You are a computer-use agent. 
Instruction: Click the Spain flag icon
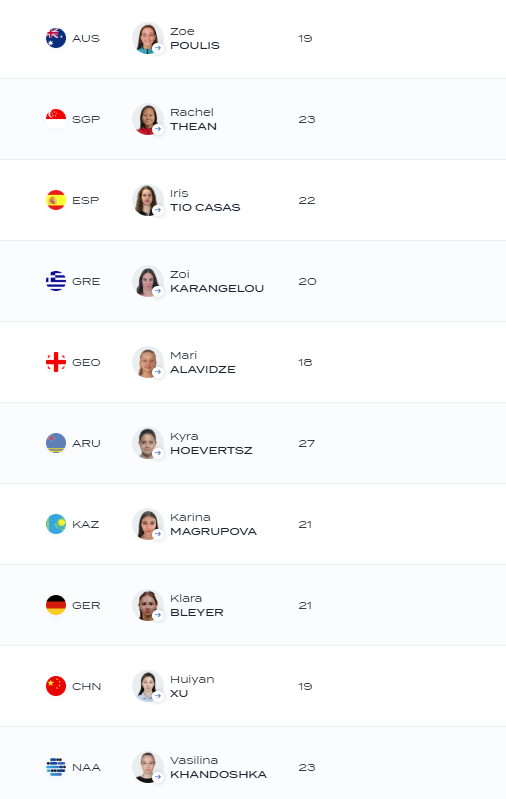coord(56,200)
